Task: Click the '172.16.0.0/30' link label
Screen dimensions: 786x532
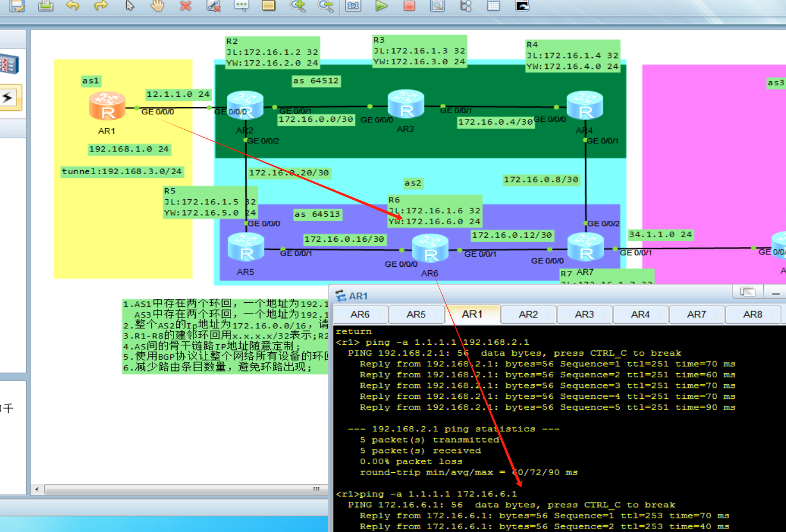Action: [316, 119]
